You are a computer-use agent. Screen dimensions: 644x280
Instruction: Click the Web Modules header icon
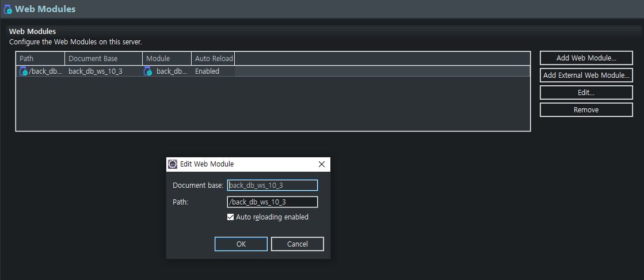(8, 9)
